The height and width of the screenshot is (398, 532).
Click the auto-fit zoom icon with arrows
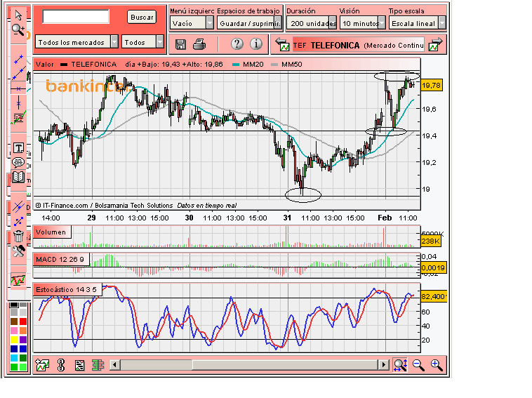click(400, 365)
